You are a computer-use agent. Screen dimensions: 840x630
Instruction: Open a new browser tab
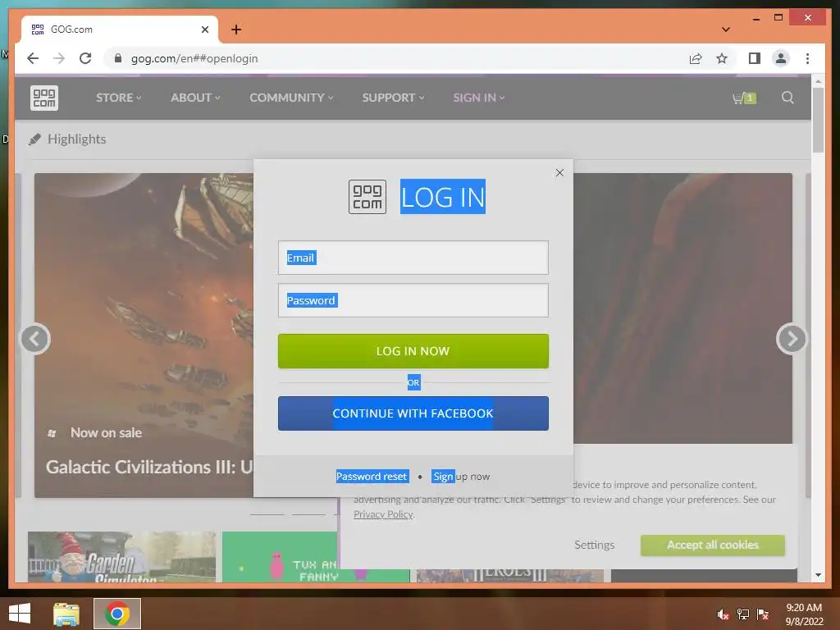click(x=236, y=30)
